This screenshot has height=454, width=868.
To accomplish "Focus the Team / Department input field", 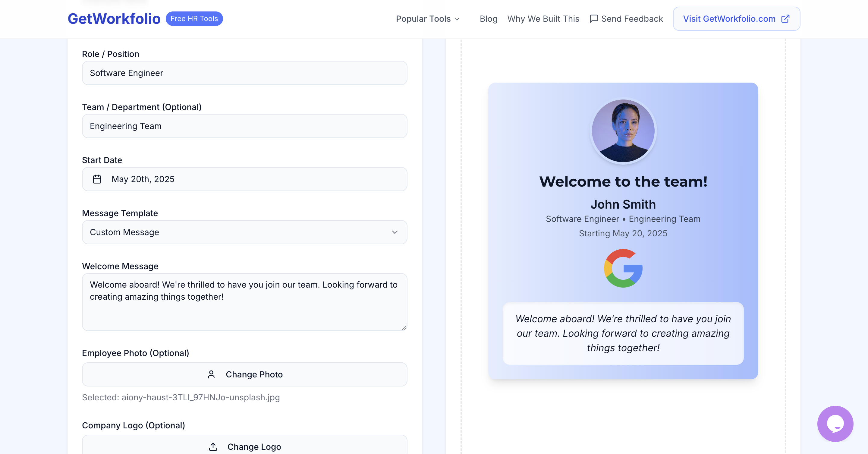I will 245,126.
